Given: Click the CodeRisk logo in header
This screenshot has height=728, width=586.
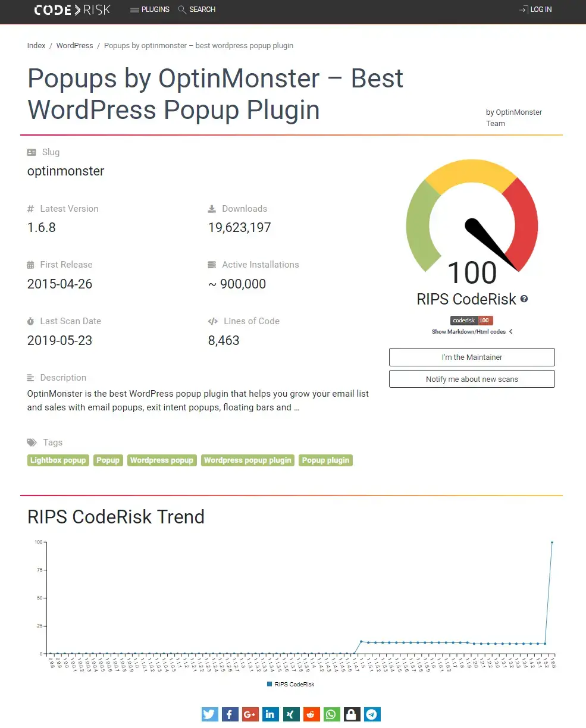Looking at the screenshot, I should pos(72,10).
